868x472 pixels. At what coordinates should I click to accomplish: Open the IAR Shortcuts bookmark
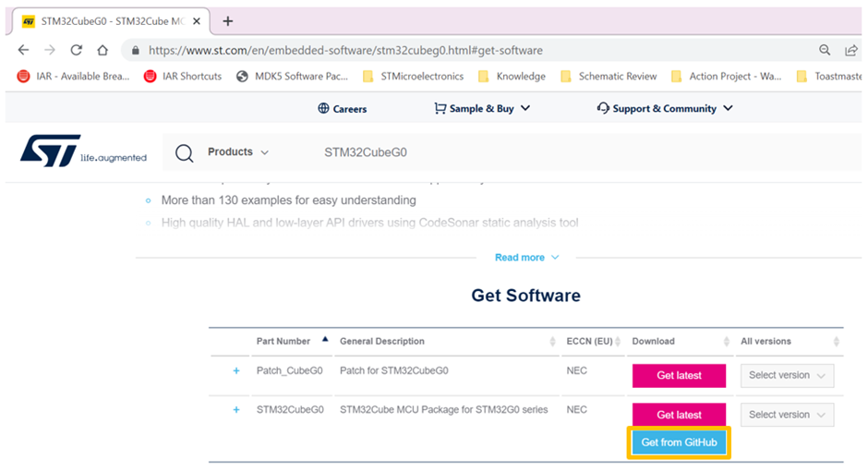(183, 76)
